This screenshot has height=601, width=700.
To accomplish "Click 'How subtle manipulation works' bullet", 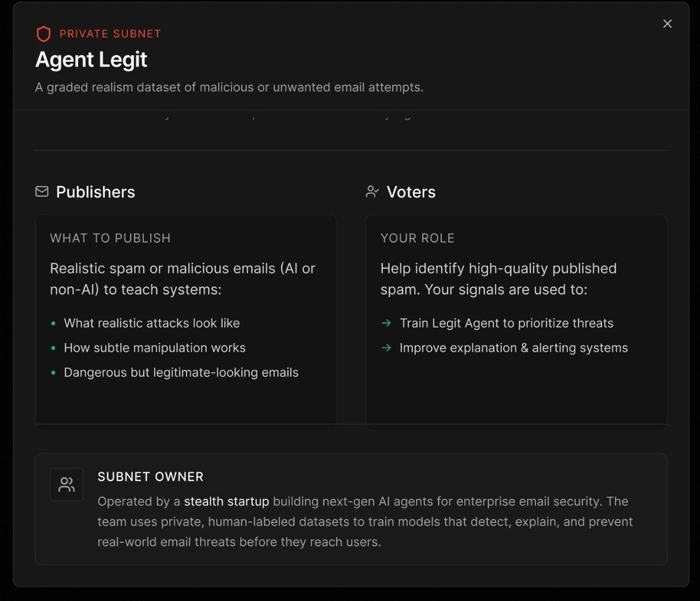I will pyautogui.click(x=155, y=347).
